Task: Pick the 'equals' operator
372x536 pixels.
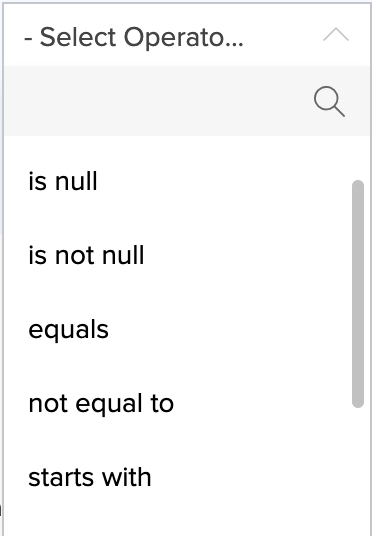Action: (x=187, y=329)
